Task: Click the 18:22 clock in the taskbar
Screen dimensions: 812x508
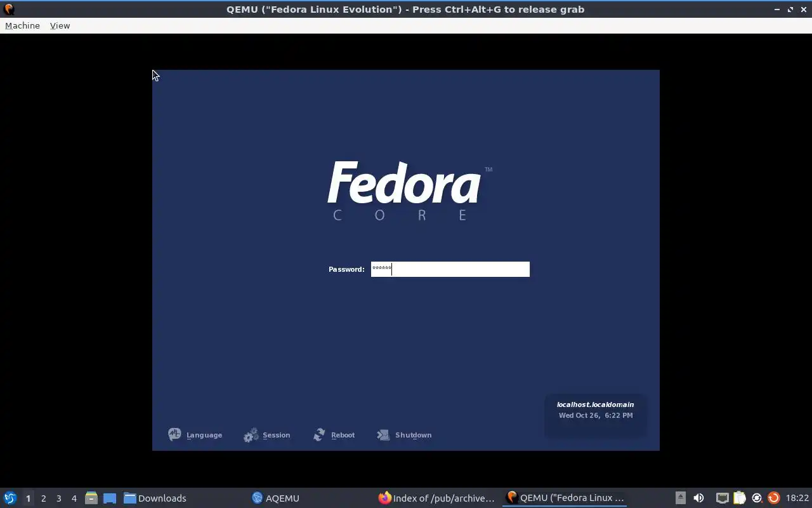Action: [797, 498]
